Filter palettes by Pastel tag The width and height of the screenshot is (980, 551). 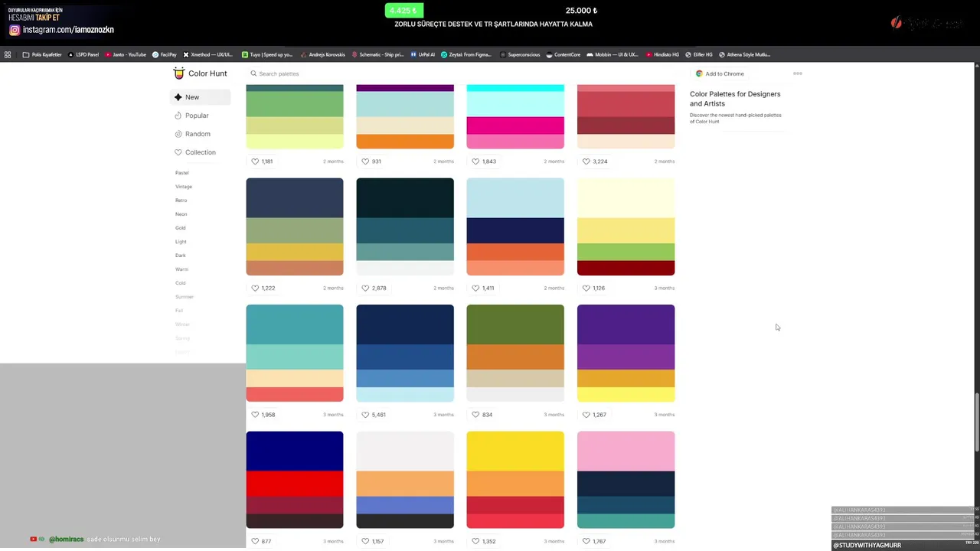coord(182,173)
